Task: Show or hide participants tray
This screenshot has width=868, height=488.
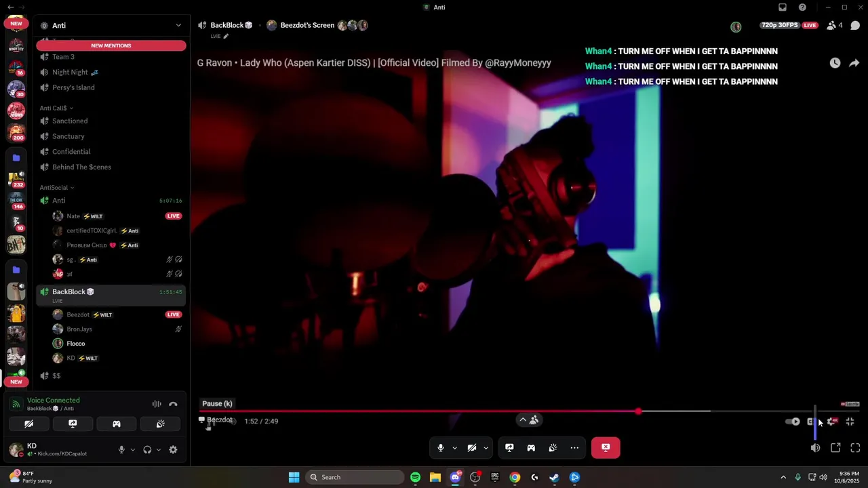Action: click(529, 420)
